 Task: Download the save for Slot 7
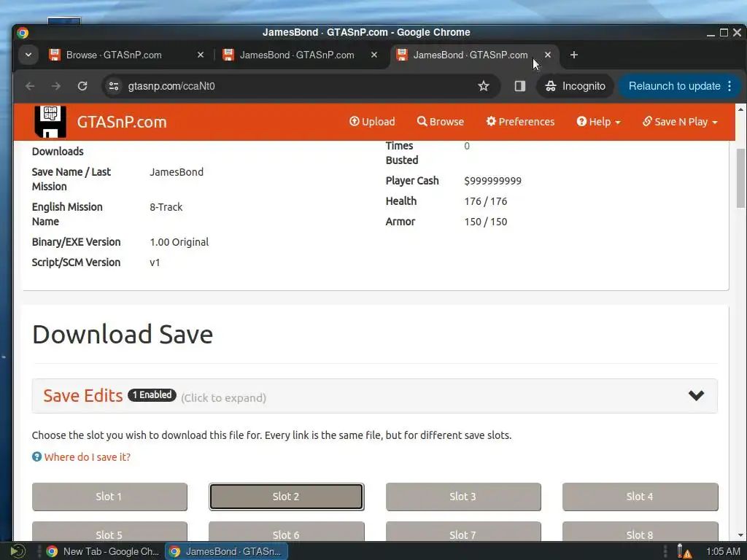point(463,532)
